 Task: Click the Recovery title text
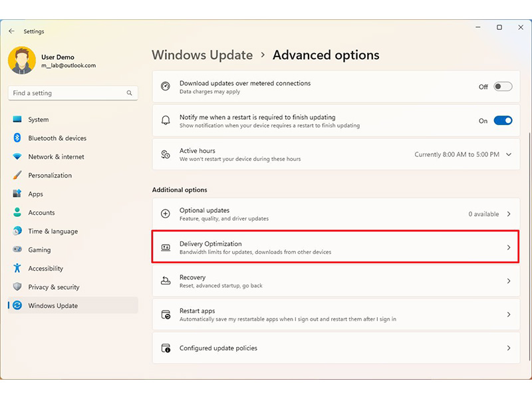[192, 277]
